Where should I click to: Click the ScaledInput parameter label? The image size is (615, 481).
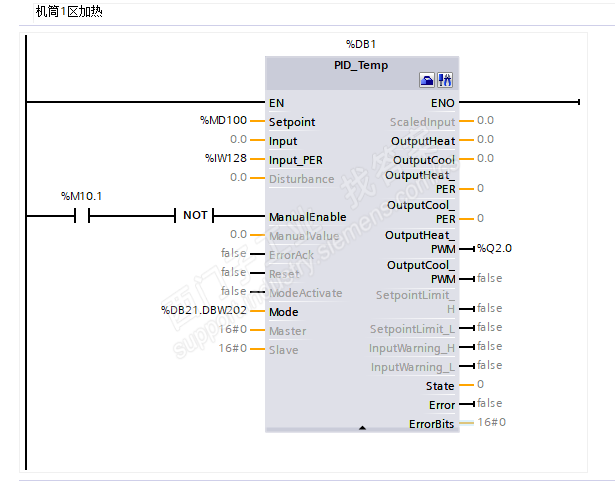422,122
